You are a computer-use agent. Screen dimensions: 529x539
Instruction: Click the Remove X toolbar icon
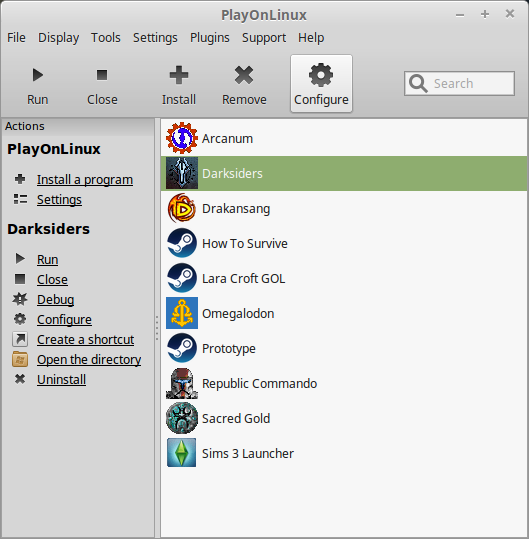tap(244, 75)
